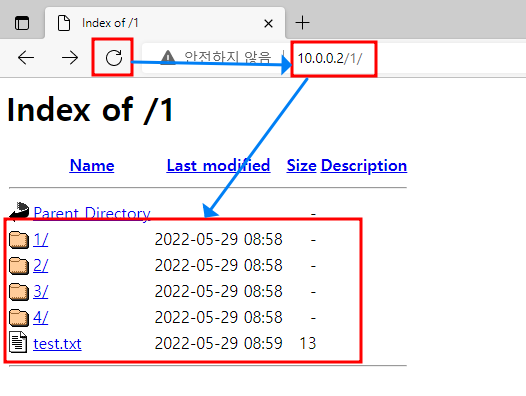Click the browser back arrow
Image resolution: width=526 pixels, height=396 pixels.
pos(26,58)
